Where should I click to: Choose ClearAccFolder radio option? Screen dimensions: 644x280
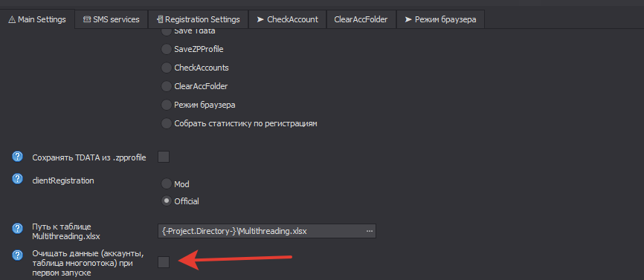coord(166,86)
